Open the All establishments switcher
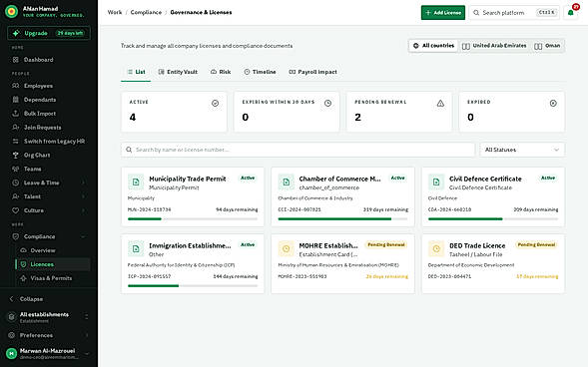588x367 pixels. coord(49,317)
